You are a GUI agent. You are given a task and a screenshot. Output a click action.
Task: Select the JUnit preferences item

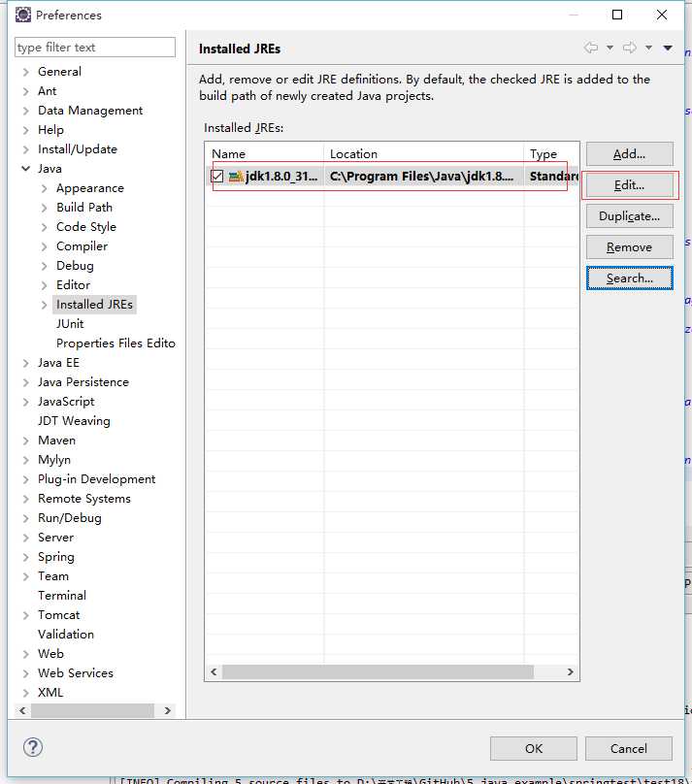[x=70, y=324]
